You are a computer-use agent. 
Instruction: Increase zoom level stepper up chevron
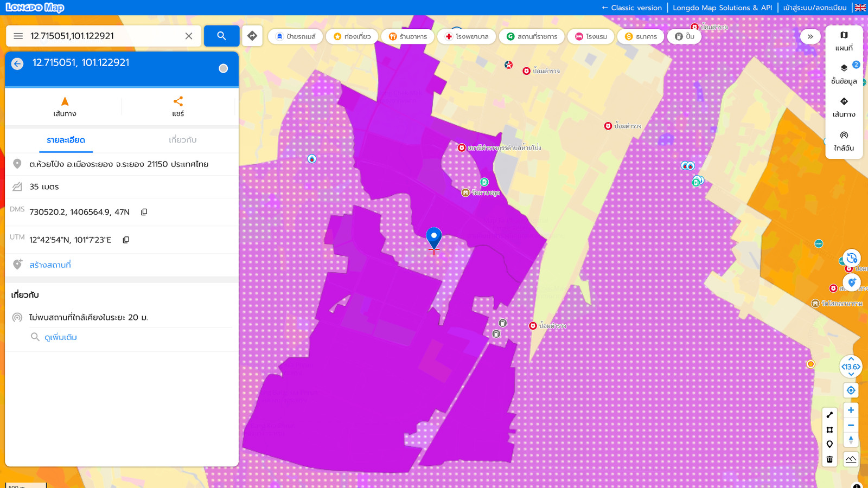pos(851,359)
